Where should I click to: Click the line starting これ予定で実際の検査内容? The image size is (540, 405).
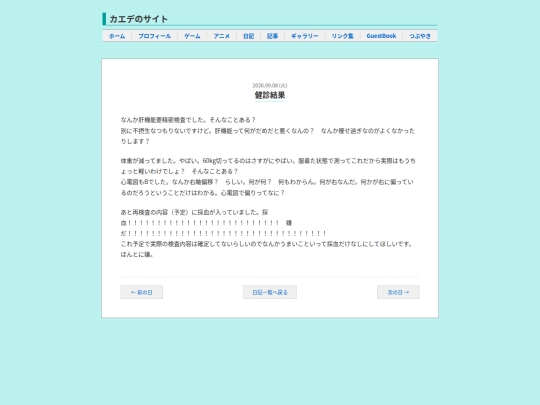tap(267, 244)
